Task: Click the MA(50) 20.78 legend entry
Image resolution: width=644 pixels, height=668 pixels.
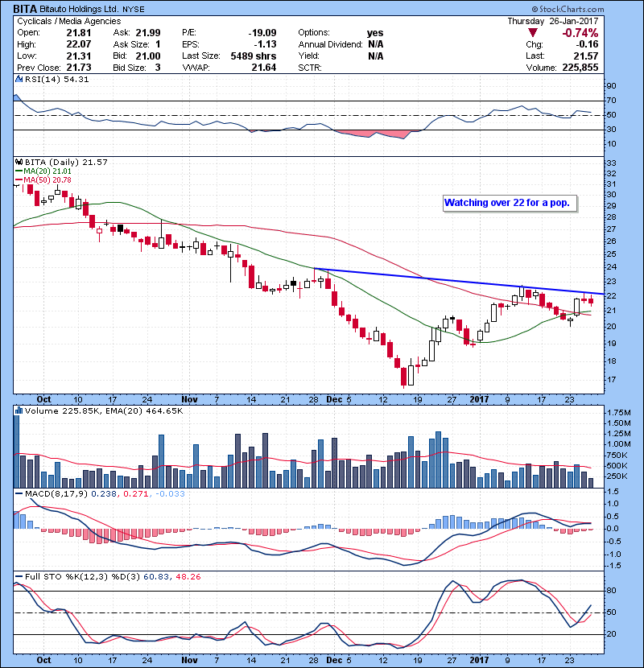Action: [47, 179]
